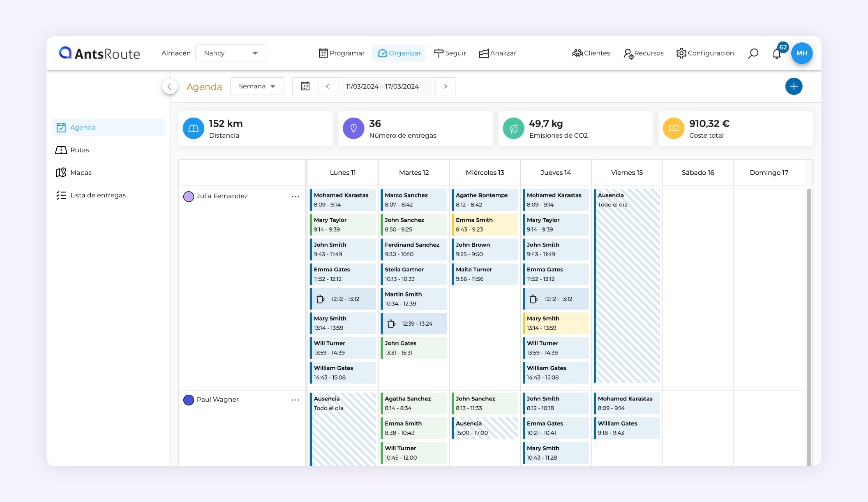Open the Analizar analysis icon

tap(485, 53)
